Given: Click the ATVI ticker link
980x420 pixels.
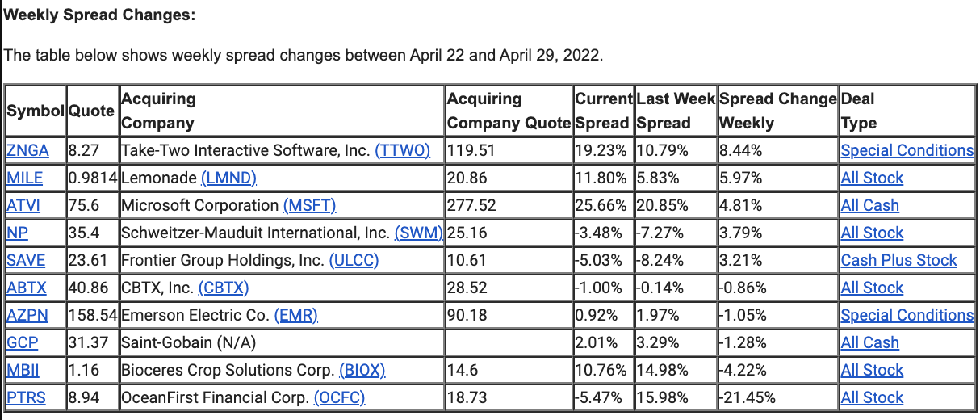Looking at the screenshot, I should click(24, 206).
